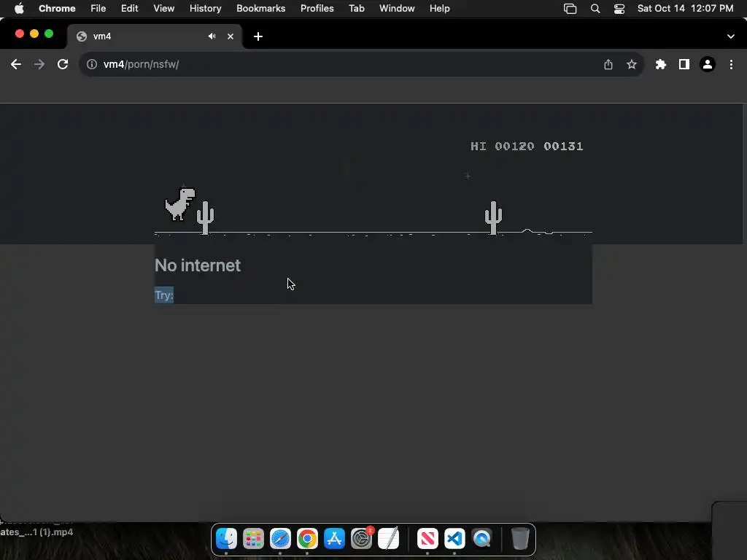This screenshot has height=560, width=747.
Task: Open Launchpad from the Dock
Action: click(x=253, y=539)
